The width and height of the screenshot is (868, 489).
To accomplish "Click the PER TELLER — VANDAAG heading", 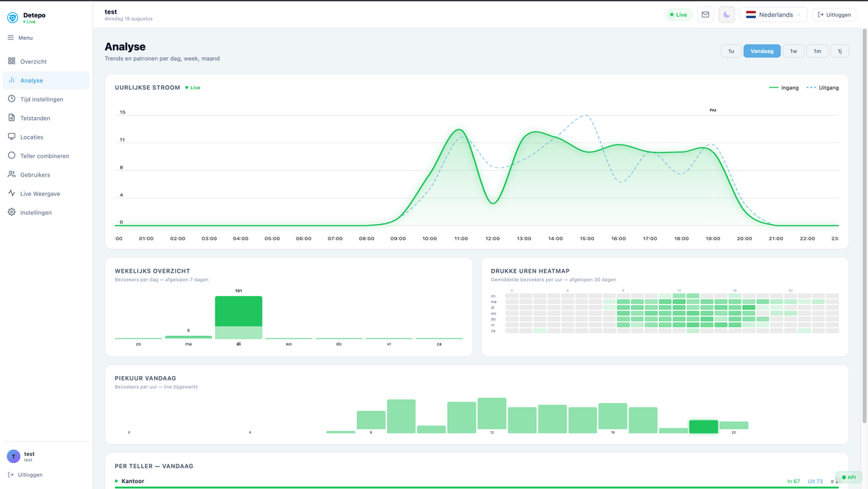I will pos(154,466).
